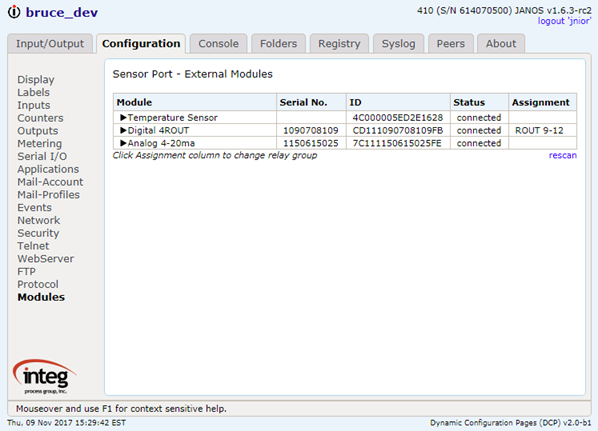Open the Peers tab
The image size is (598, 431).
tap(451, 44)
